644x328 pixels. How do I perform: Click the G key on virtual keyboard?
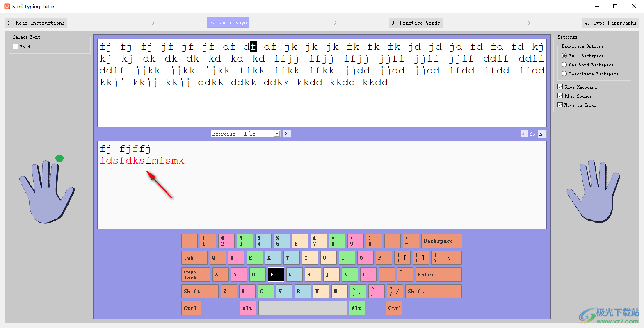(x=295, y=275)
